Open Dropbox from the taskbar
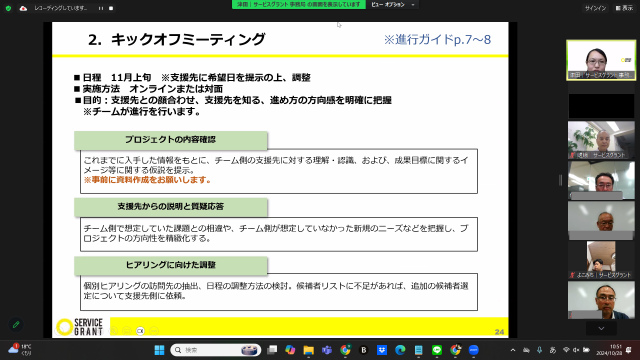Screen dimensions: 640x360 tap(382, 350)
